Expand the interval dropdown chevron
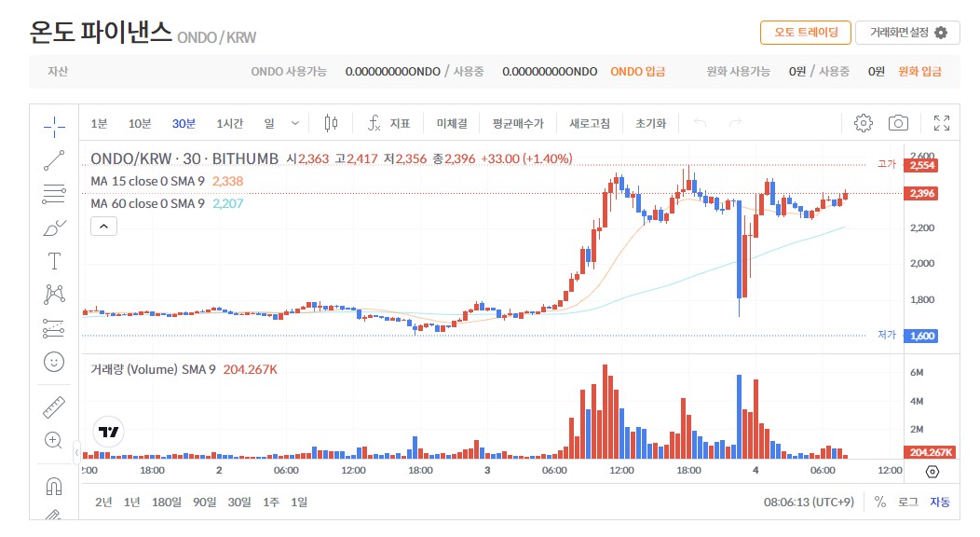 295,123
